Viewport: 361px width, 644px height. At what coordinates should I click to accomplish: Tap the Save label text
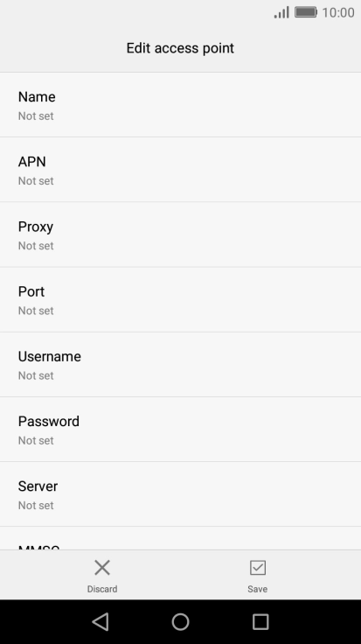coord(258,589)
